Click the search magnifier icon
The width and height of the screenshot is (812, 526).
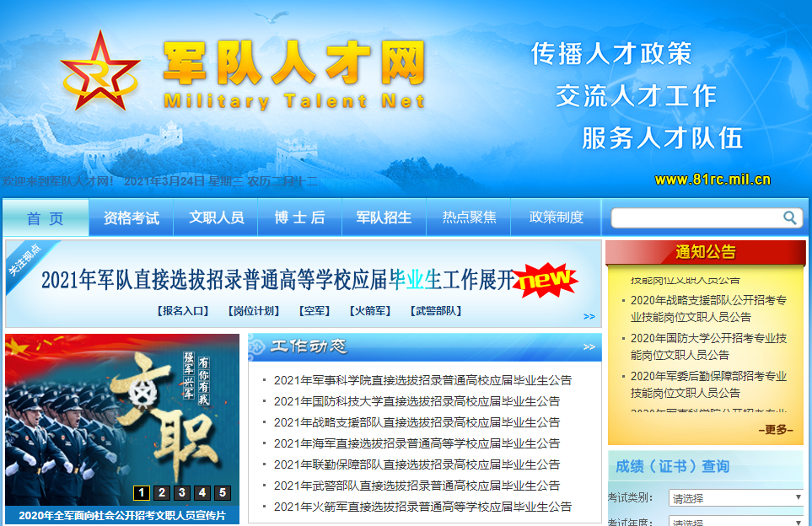click(789, 218)
